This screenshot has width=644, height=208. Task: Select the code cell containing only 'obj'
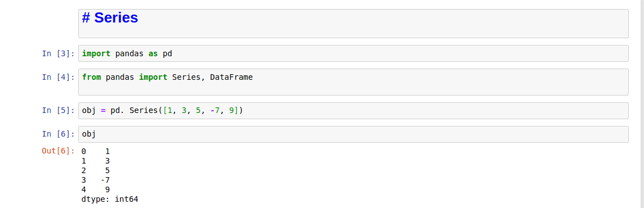click(353, 134)
